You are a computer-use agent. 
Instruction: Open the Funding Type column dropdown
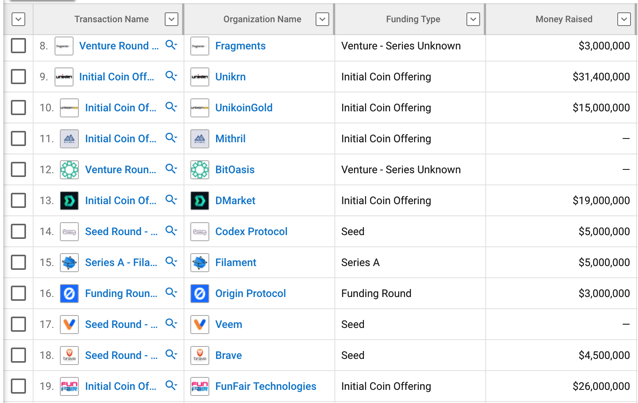pos(473,19)
